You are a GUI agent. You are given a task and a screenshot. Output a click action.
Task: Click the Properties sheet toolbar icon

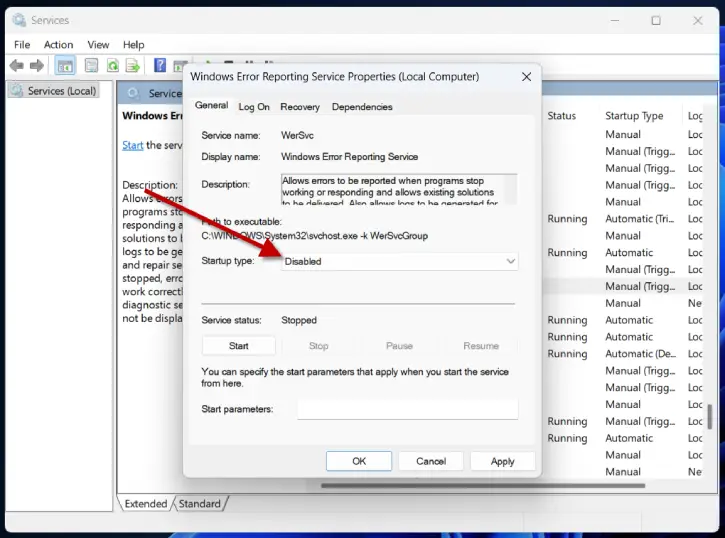[92, 66]
